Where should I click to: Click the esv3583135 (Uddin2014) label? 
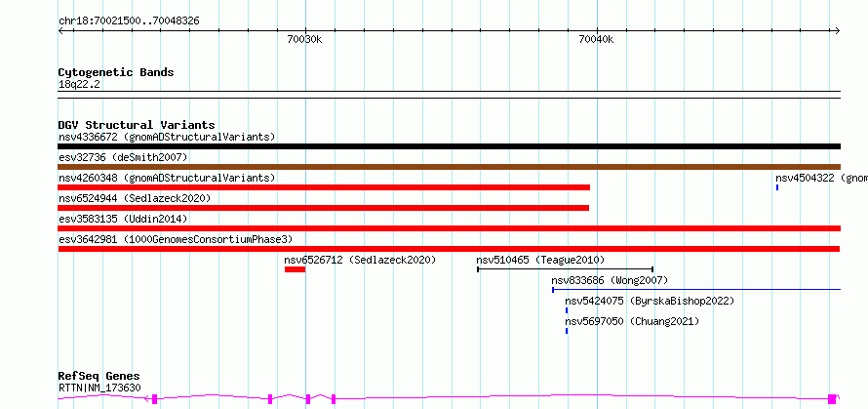(123, 219)
